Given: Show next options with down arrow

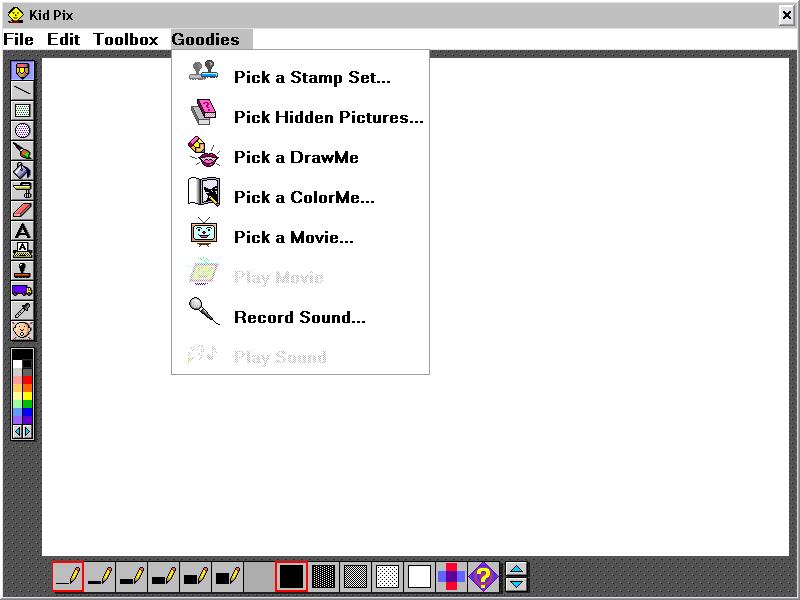Looking at the screenshot, I should point(516,584).
